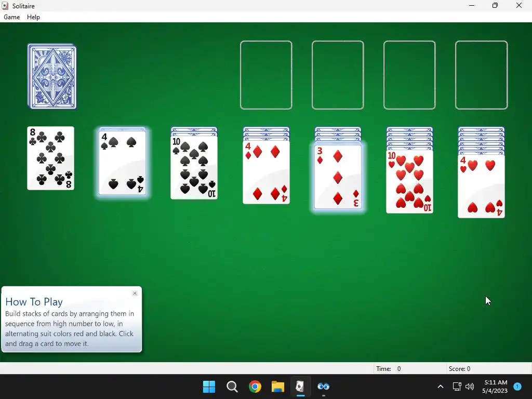The height and width of the screenshot is (399, 532).
Task: Select the 4 of spades card
Action: click(x=123, y=163)
